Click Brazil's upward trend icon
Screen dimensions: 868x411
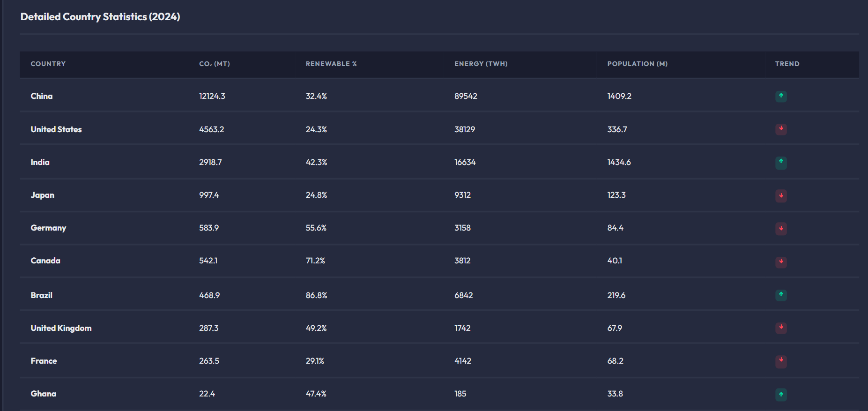pyautogui.click(x=780, y=295)
